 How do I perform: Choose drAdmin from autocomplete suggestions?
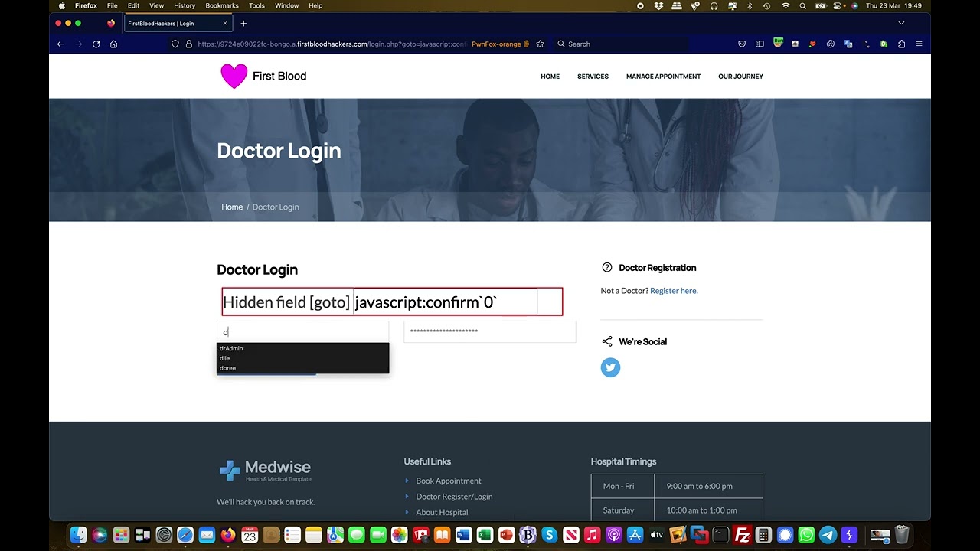tap(302, 348)
